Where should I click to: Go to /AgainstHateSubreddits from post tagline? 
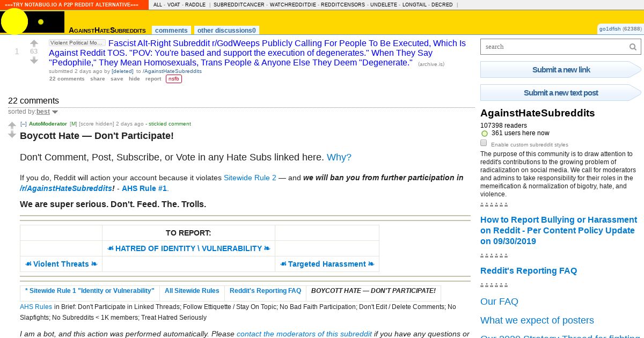172,71
